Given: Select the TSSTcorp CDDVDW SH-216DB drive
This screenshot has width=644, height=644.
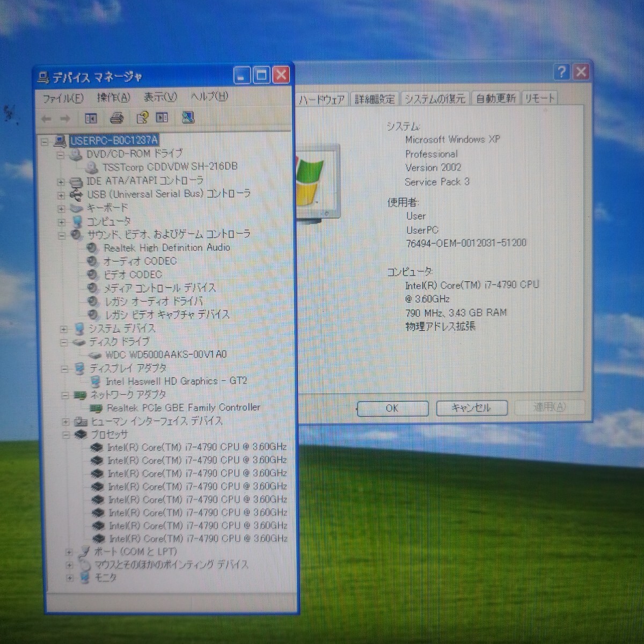Looking at the screenshot, I should click(x=170, y=167).
